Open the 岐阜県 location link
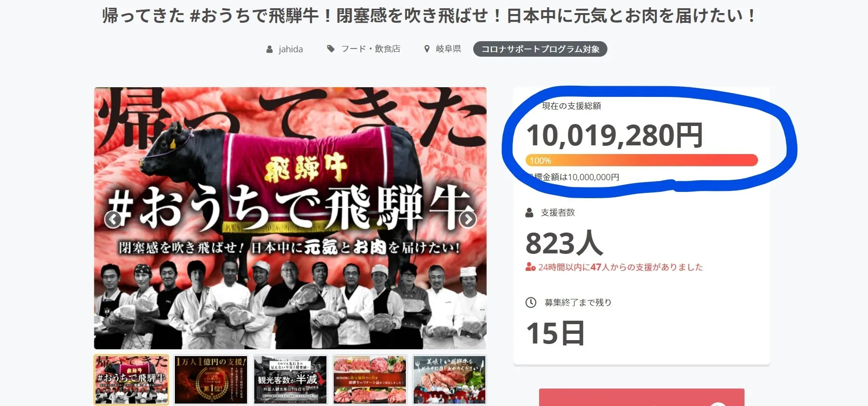This screenshot has width=868, height=406. coord(449,49)
